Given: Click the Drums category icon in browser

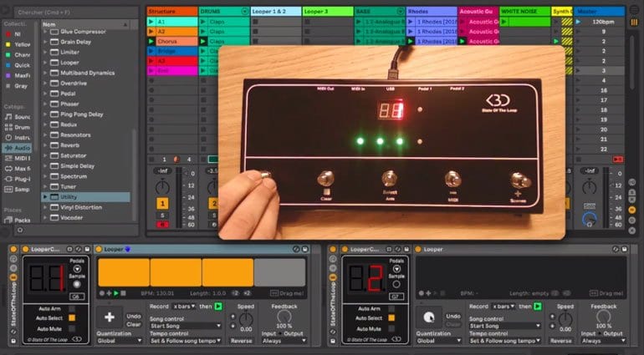Looking at the screenshot, I should pyautogui.click(x=8, y=127).
